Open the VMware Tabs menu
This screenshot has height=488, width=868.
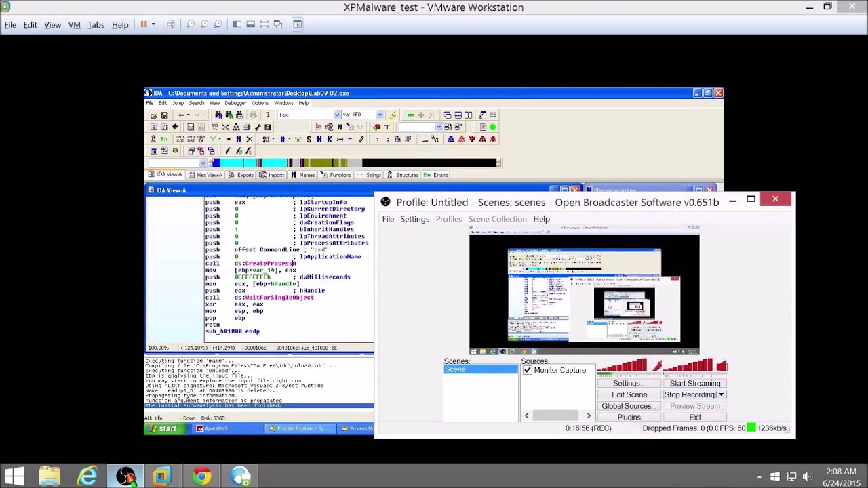click(x=96, y=25)
